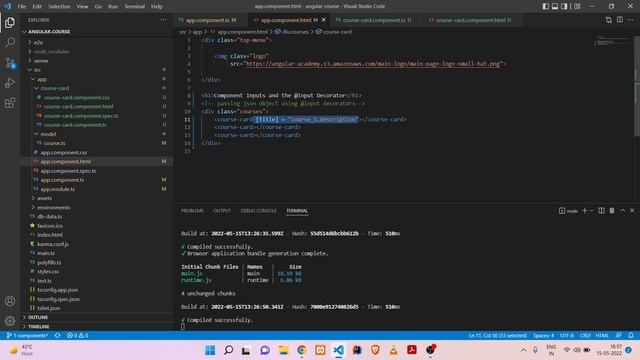Image resolution: width=640 pixels, height=360 pixels.
Task: Open the Terminal menu
Action: (x=134, y=6)
